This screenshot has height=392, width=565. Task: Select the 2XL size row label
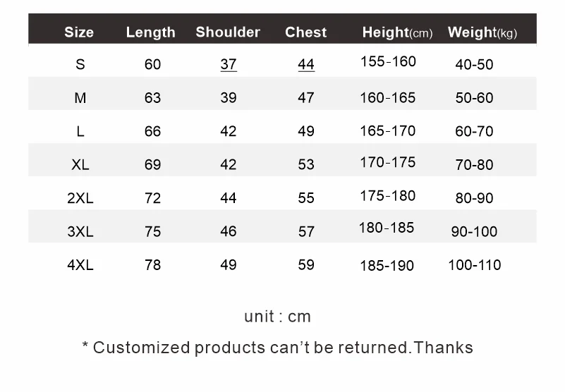click(80, 198)
